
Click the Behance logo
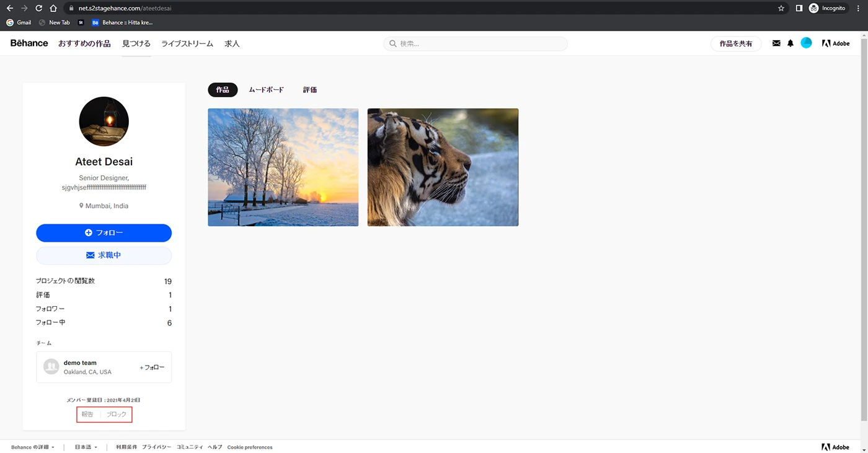(x=29, y=43)
